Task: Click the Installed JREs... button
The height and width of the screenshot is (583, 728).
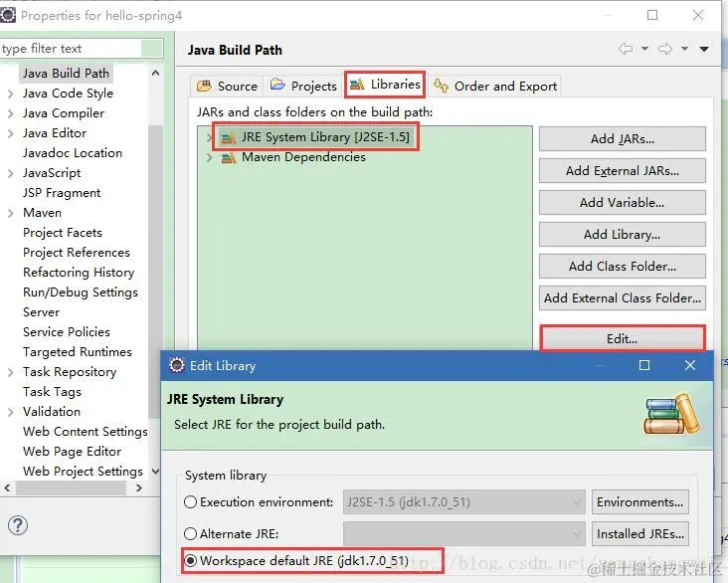Action: click(640, 534)
